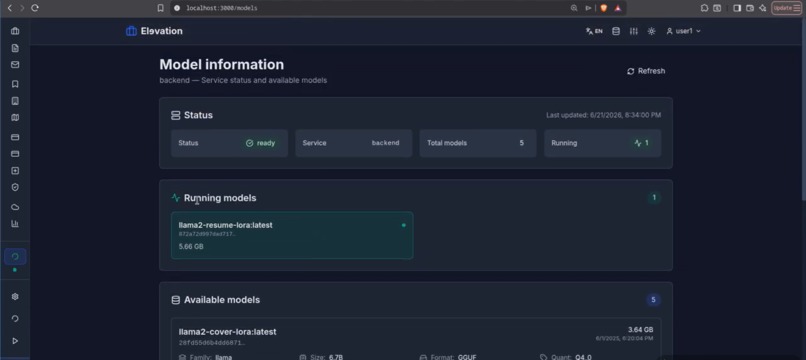Click the Elevation logo
Viewport: 806px width, 360px height.
[x=154, y=31]
